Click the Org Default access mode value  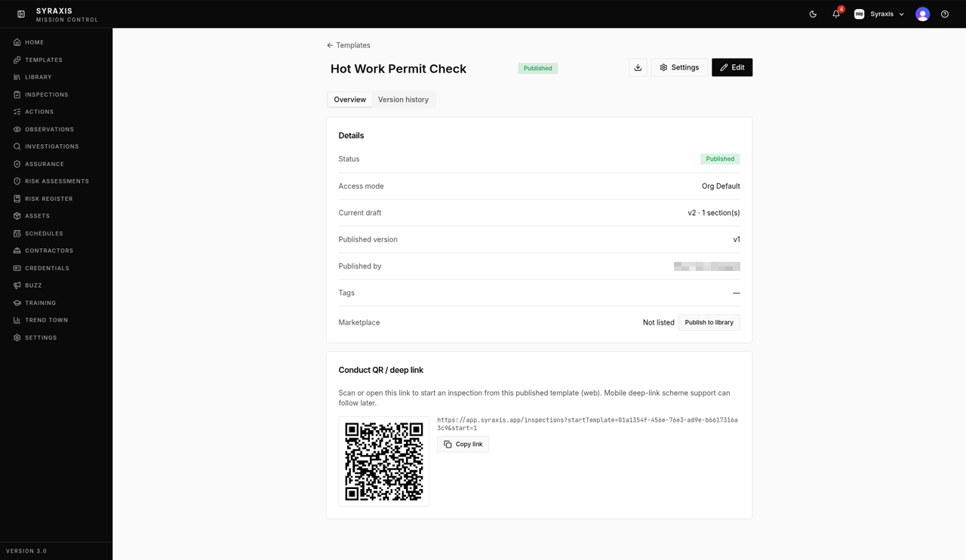[721, 186]
